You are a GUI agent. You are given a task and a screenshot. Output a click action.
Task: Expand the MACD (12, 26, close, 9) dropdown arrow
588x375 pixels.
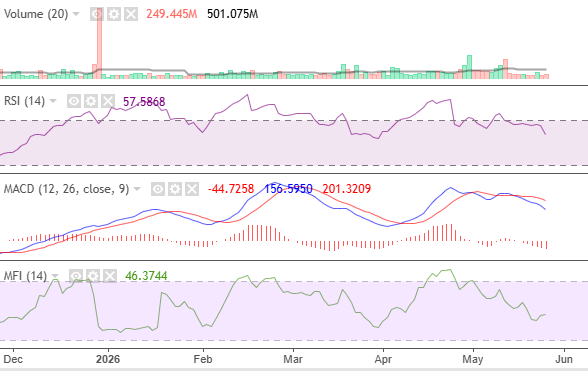coord(137,189)
